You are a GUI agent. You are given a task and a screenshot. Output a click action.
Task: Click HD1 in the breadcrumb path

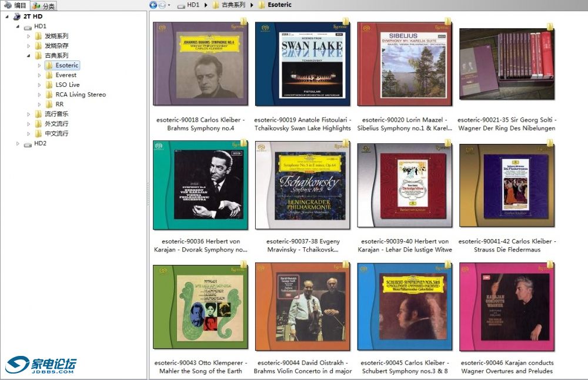click(193, 5)
